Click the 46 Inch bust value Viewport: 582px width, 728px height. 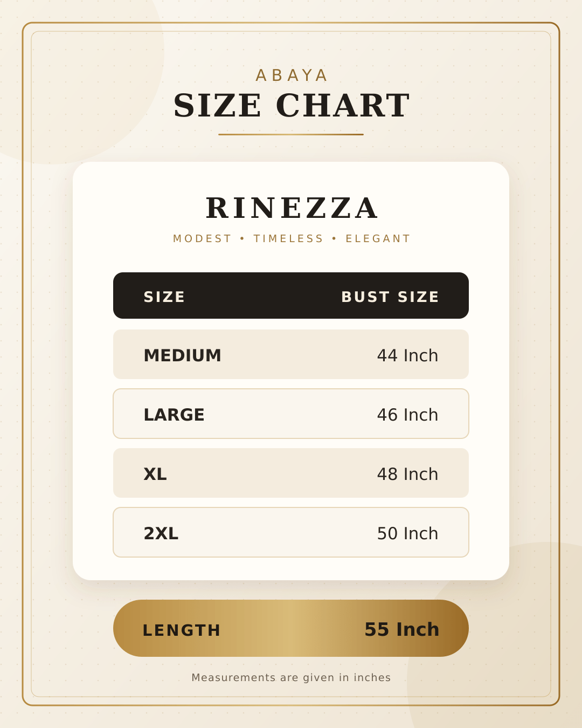[407, 415]
